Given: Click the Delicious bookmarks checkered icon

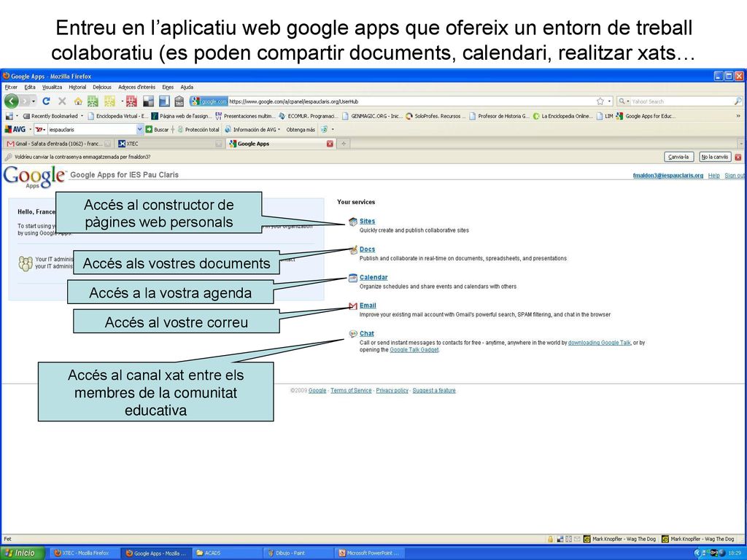Looking at the screenshot, I should pos(149,101).
